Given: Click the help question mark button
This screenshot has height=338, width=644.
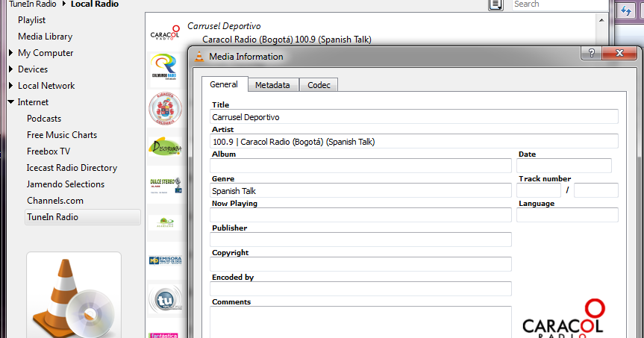Looking at the screenshot, I should [x=592, y=53].
